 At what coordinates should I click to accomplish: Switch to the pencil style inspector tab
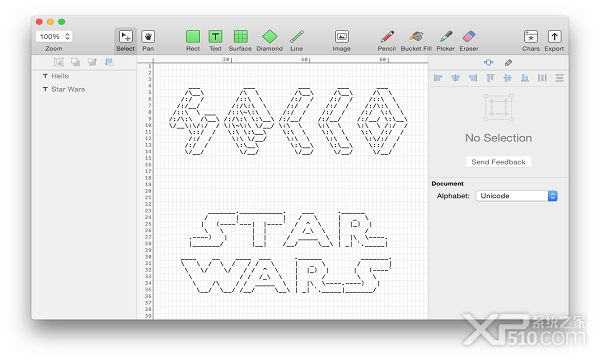click(x=508, y=63)
